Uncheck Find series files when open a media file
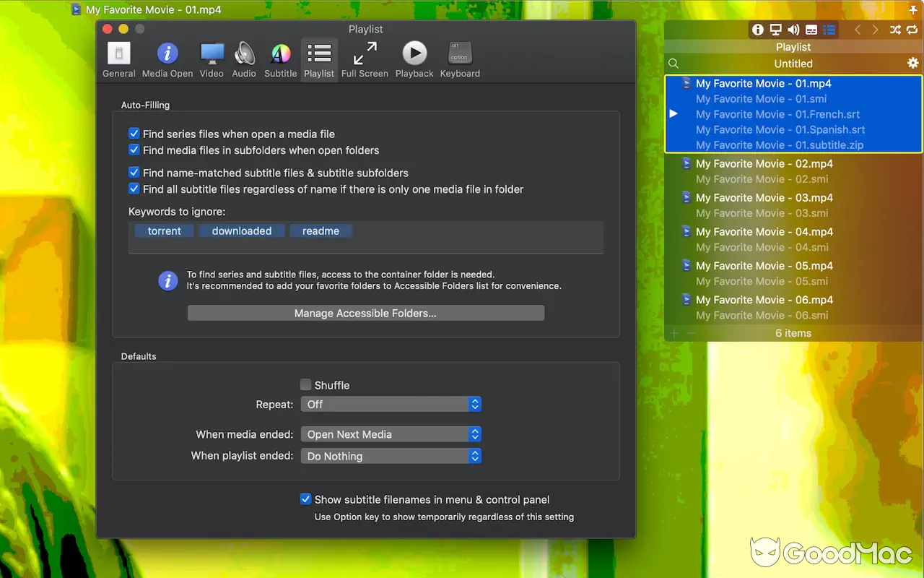This screenshot has width=924, height=578. [x=134, y=133]
